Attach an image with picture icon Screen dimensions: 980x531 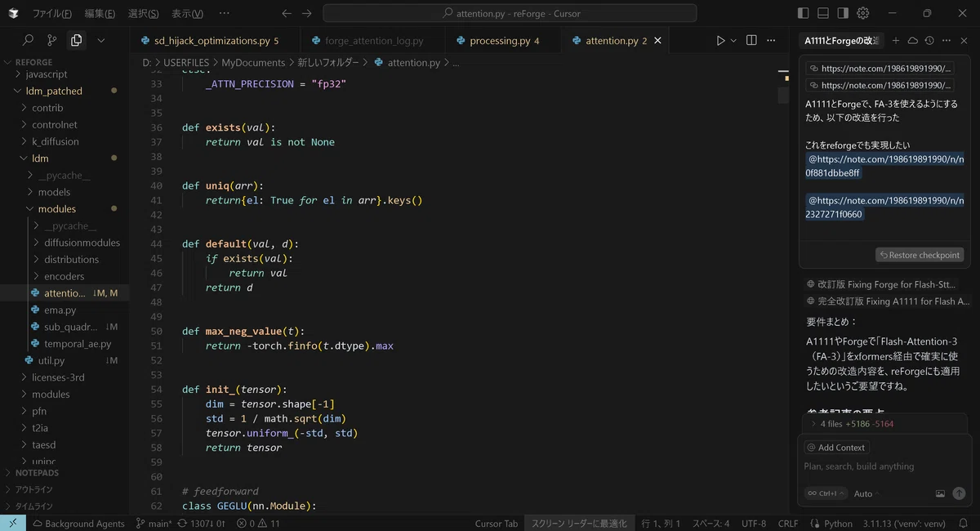click(940, 493)
